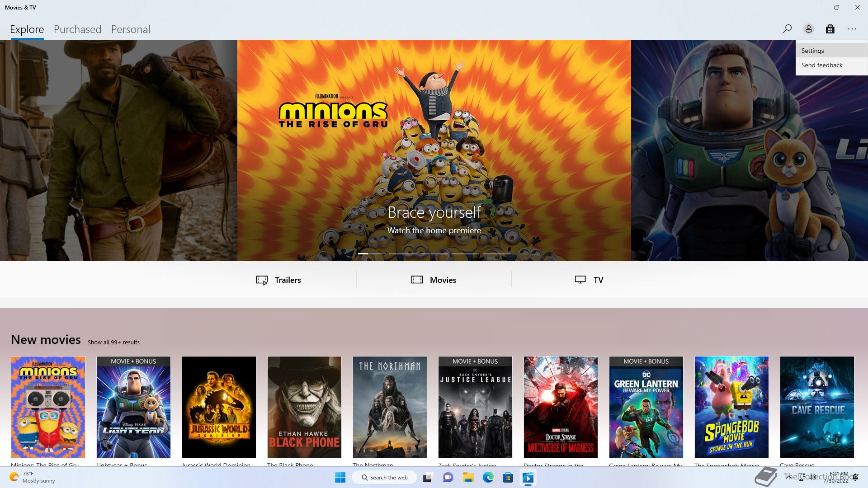Open Lightyear + Bonus poster
This screenshot has width=868, height=488.
[x=133, y=407]
